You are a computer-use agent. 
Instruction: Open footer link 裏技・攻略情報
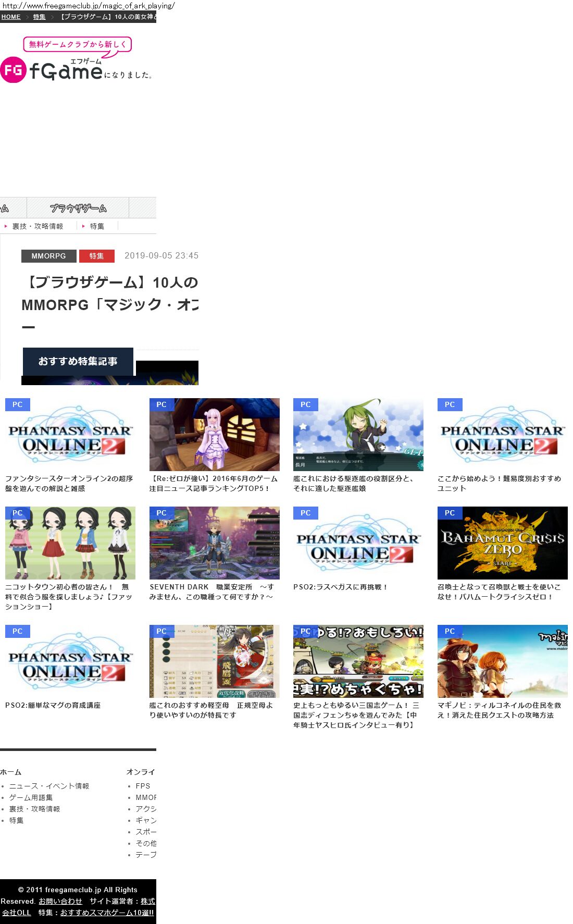coord(34,809)
